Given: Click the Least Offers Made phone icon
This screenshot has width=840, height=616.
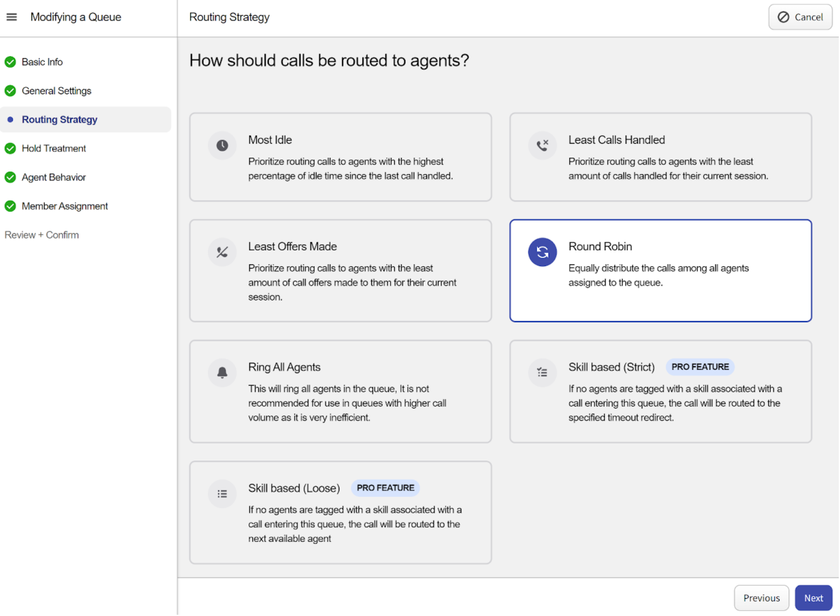Looking at the screenshot, I should click(222, 252).
